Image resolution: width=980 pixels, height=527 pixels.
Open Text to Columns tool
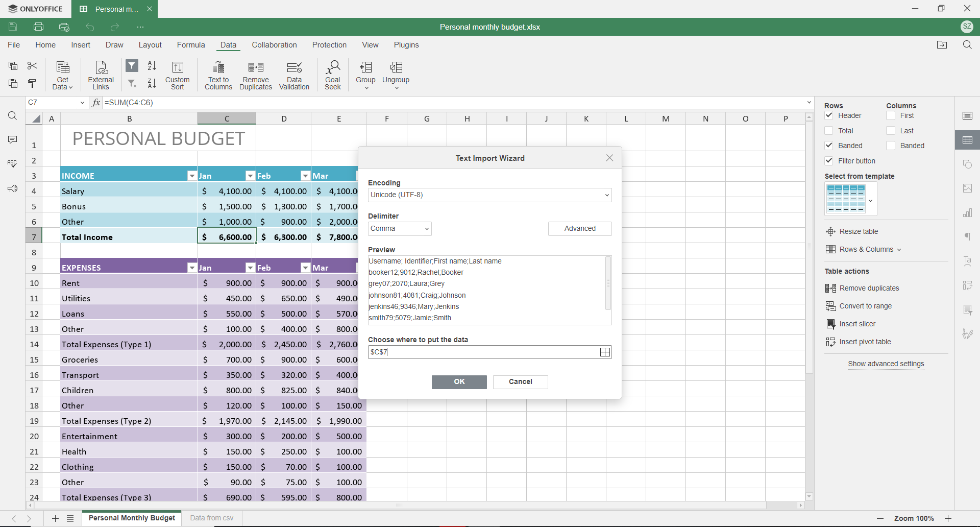coord(218,76)
